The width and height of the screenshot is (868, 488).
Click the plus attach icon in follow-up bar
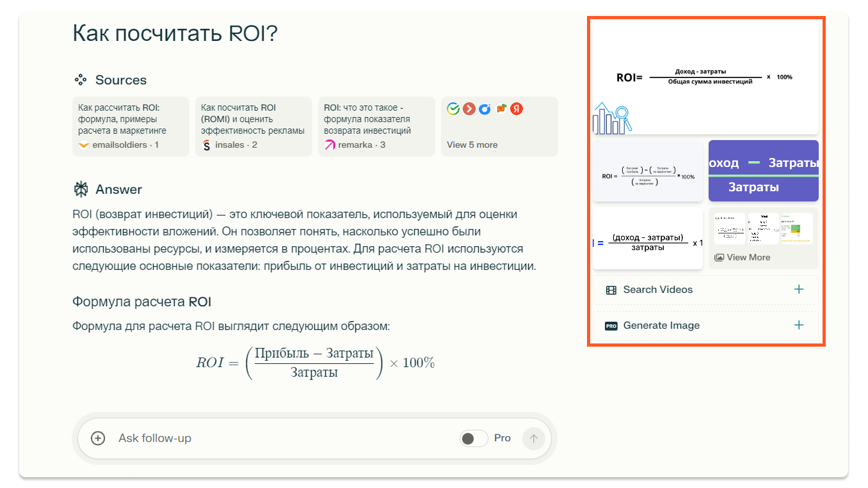pos(98,438)
